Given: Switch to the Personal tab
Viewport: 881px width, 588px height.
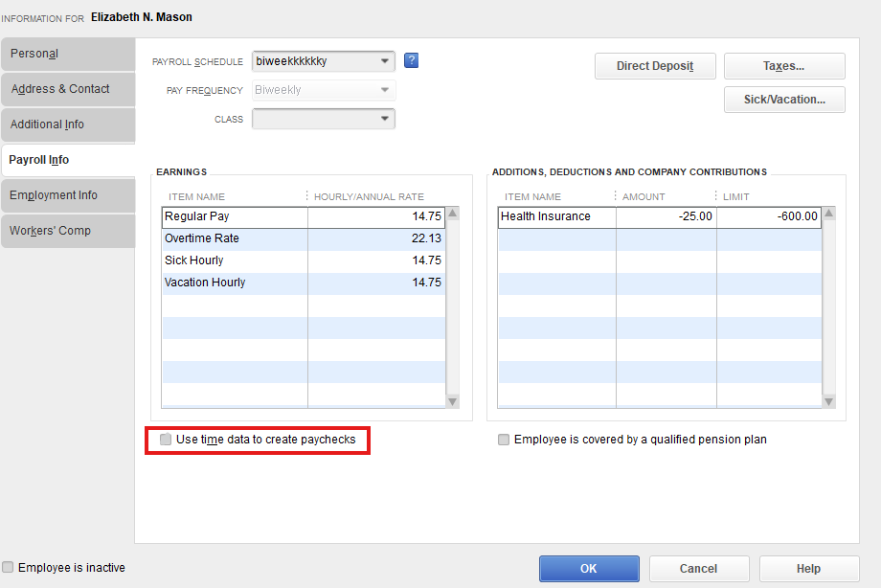Looking at the screenshot, I should point(67,54).
